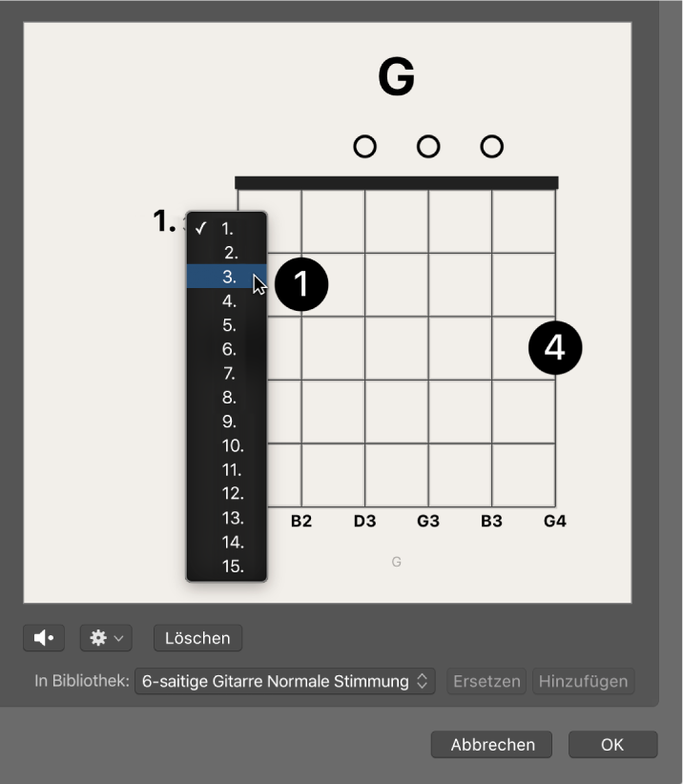
Task: Click finger dot number 4
Action: (x=555, y=348)
